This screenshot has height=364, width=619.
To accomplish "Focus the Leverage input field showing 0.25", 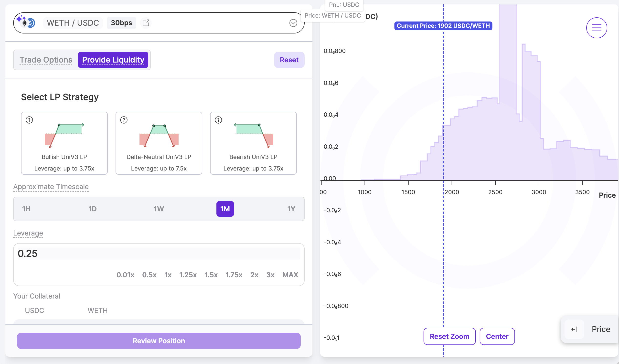I will point(159,254).
